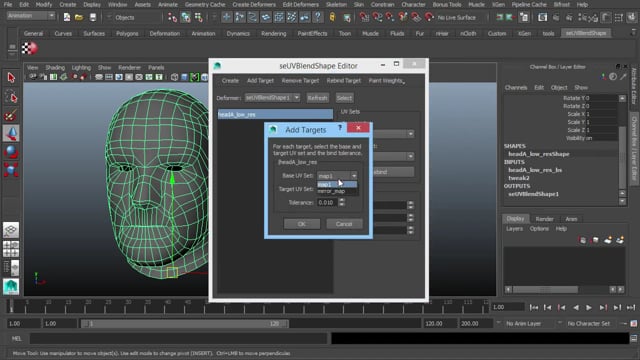Click the select camera icon in viewport toolbar
The image size is (640, 360).
click(x=33, y=77)
